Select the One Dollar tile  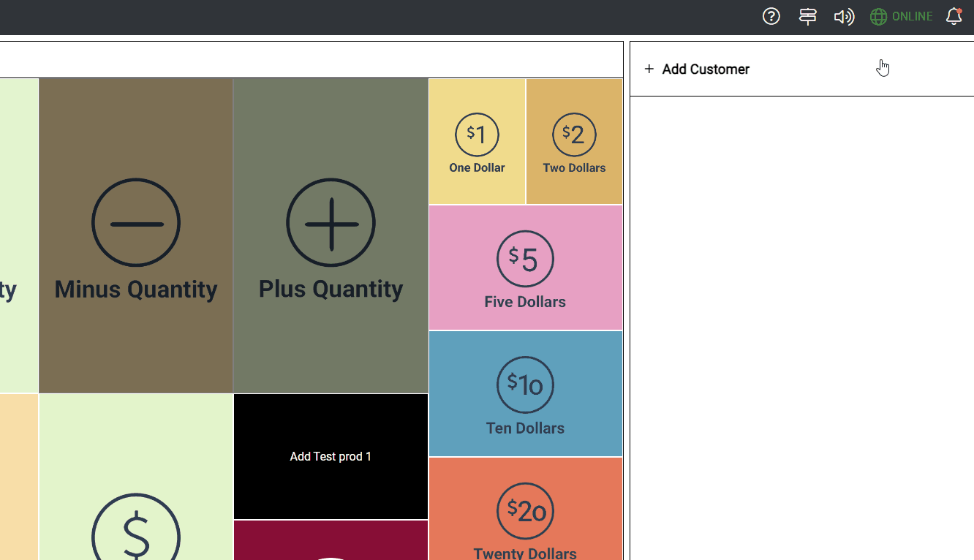tap(477, 141)
